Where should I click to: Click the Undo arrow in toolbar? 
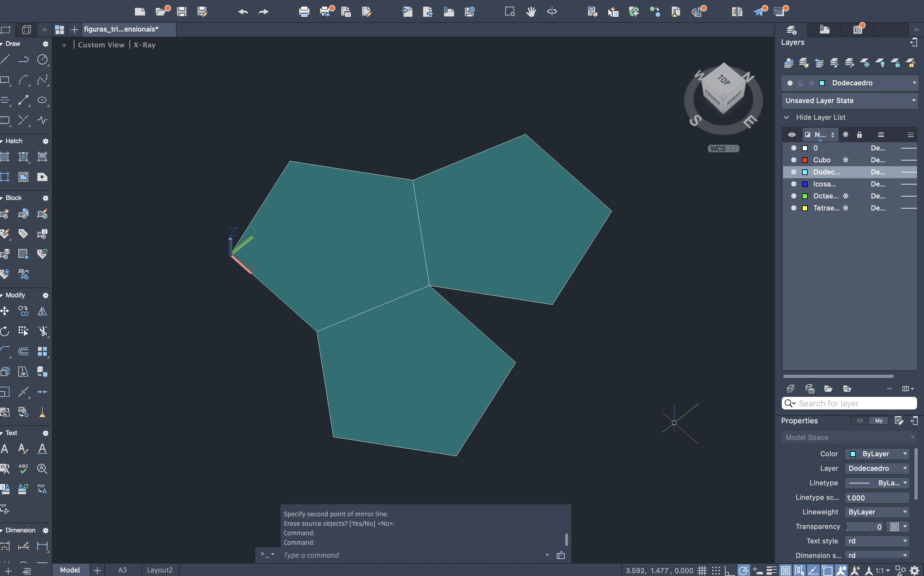(x=243, y=12)
